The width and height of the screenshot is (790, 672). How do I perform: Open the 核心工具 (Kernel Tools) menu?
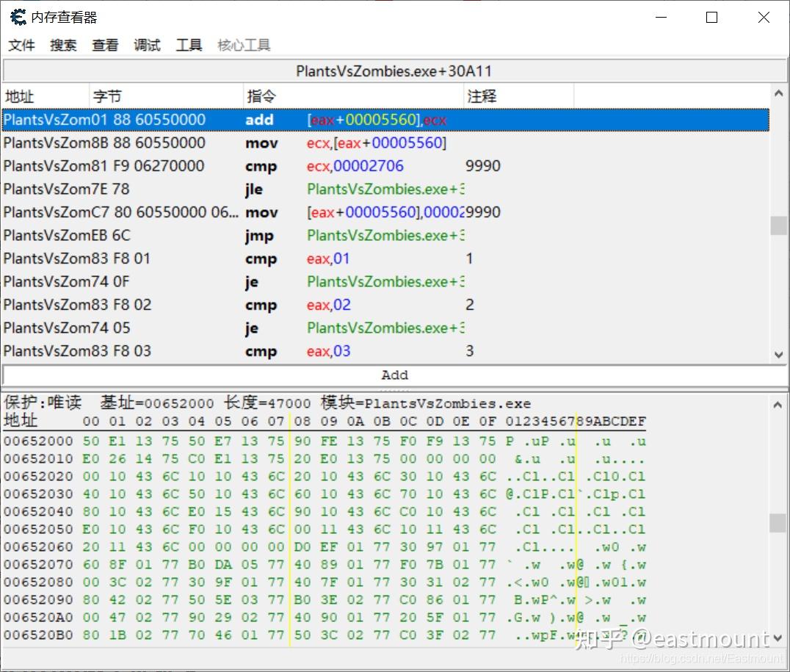pyautogui.click(x=243, y=45)
